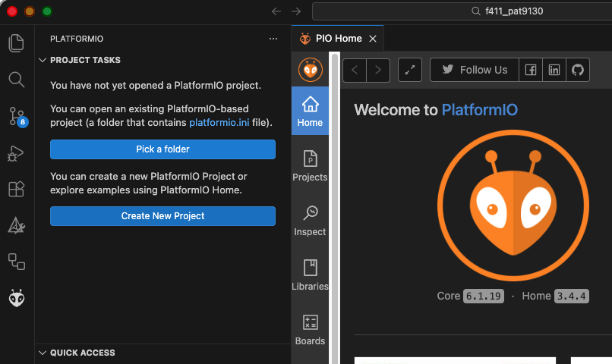This screenshot has width=612, height=364.
Task: Open the Search view icon
Action: (16, 79)
